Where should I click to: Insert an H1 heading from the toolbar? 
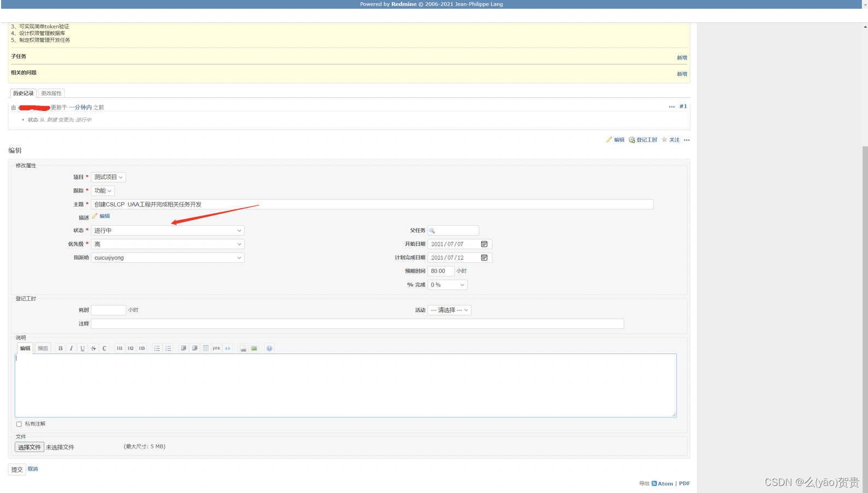pyautogui.click(x=119, y=348)
